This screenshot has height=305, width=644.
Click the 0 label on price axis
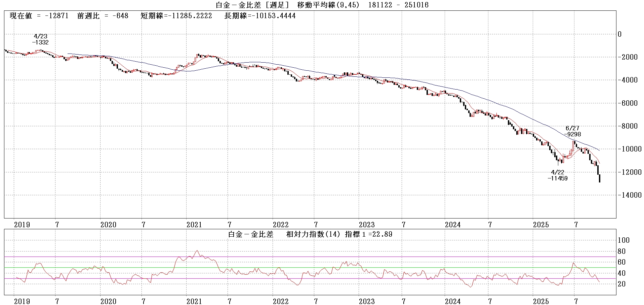[x=620, y=34]
